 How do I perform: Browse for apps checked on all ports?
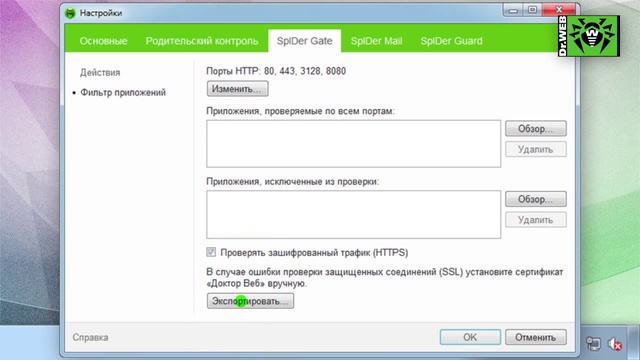pos(536,129)
